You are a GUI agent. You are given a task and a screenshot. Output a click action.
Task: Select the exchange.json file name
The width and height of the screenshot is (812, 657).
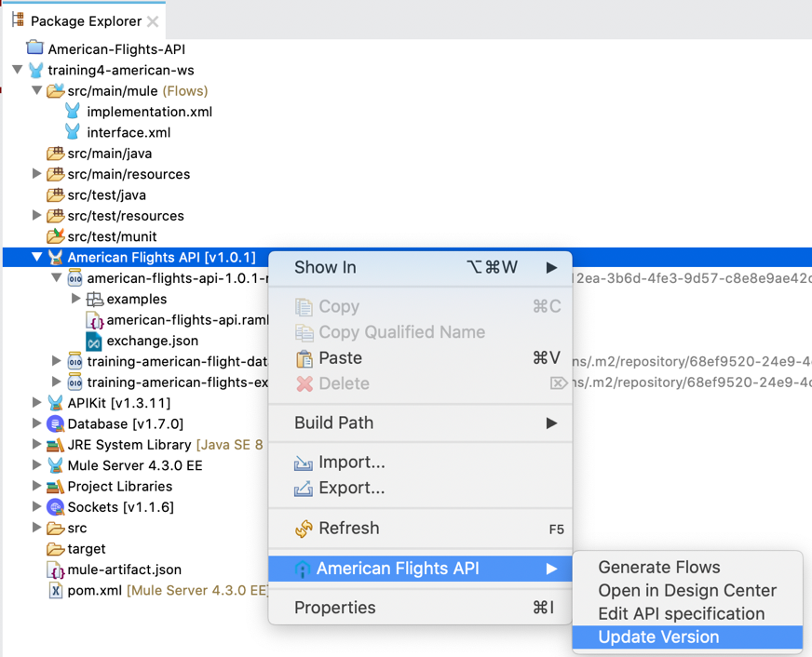click(153, 341)
